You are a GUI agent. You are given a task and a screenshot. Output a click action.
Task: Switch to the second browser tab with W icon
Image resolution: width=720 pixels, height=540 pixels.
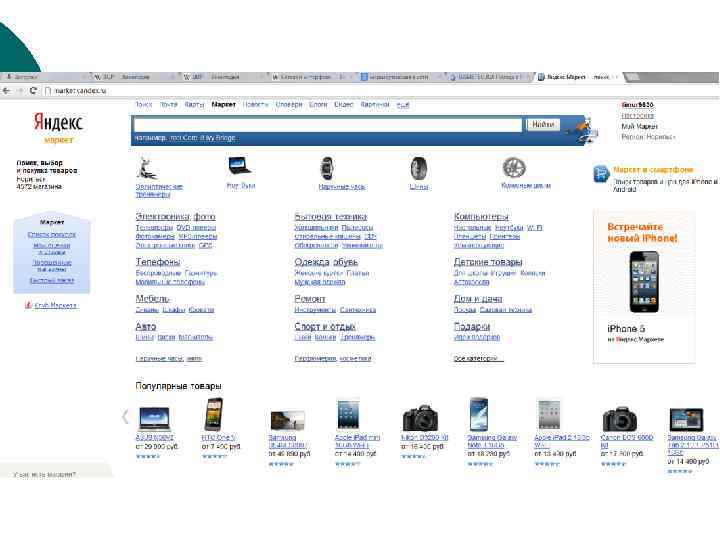click(133, 77)
